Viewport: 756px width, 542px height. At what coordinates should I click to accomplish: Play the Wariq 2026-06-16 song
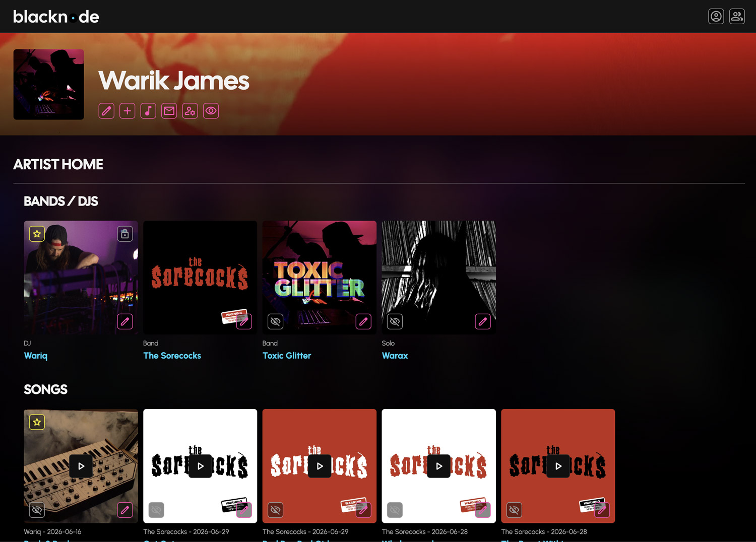pos(81,466)
